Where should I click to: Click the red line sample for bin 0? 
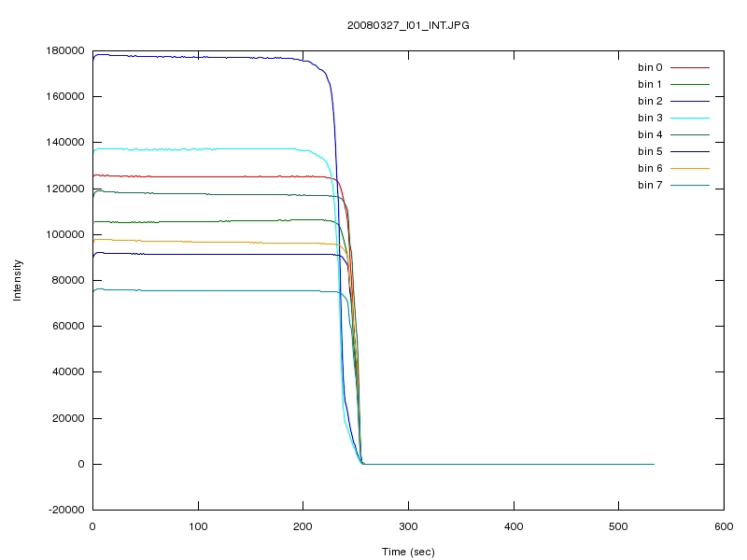point(690,67)
